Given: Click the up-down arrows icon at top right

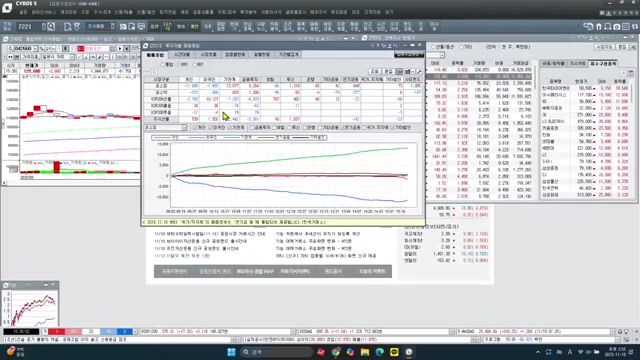Looking at the screenshot, I should click(635, 27).
